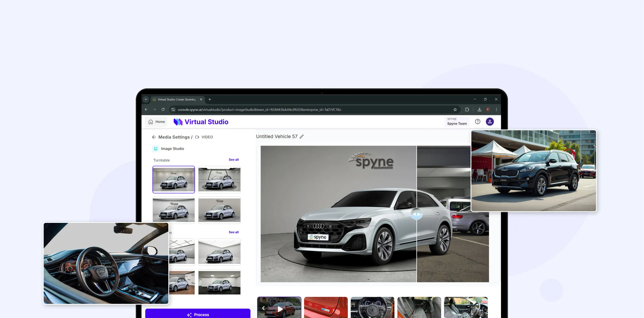This screenshot has height=318, width=644.
Task: Open a new browser tab
Action: 210,99
